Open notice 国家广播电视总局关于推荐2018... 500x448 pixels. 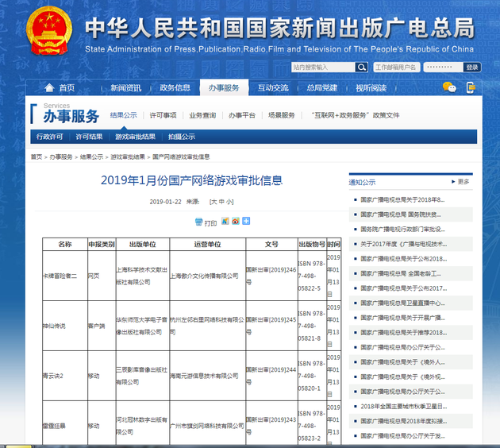403,333
